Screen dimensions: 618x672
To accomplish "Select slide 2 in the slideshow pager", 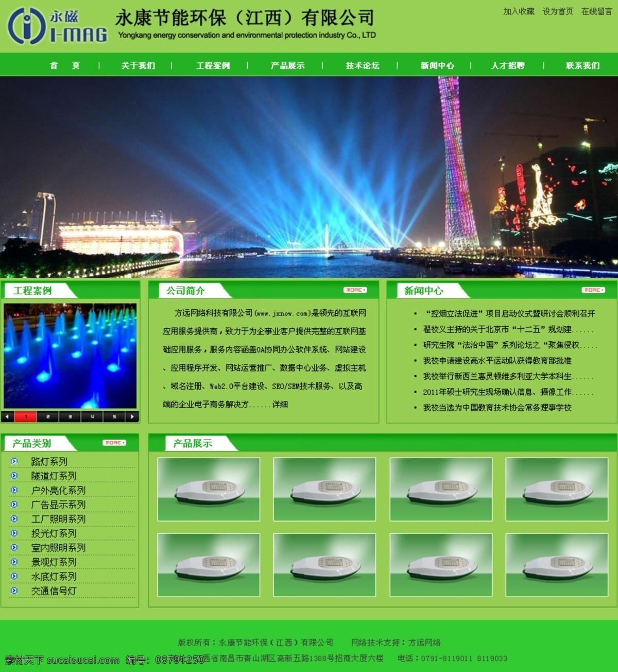I will coord(47,416).
